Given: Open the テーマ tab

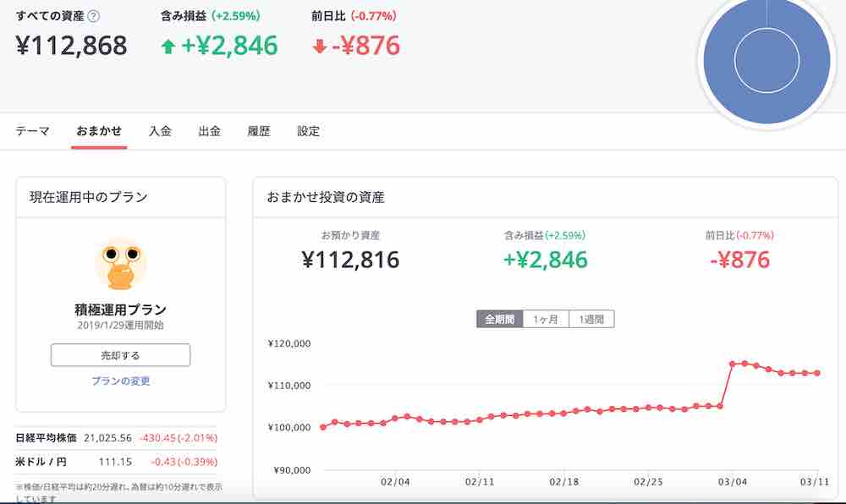Looking at the screenshot, I should 32,131.
